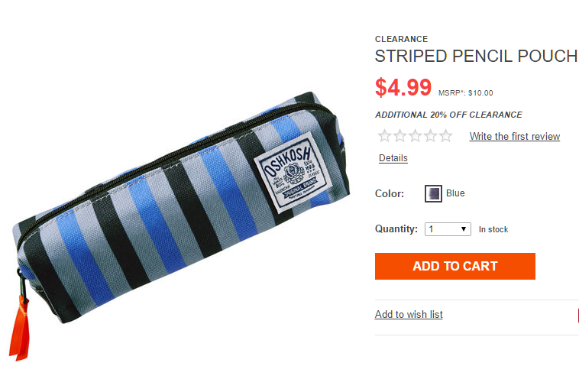Select the second rating star
This screenshot has width=579, height=392.
pyautogui.click(x=400, y=136)
